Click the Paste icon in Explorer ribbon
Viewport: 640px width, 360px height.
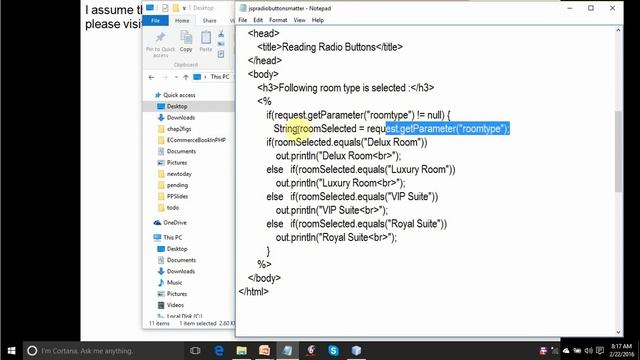(x=206, y=38)
